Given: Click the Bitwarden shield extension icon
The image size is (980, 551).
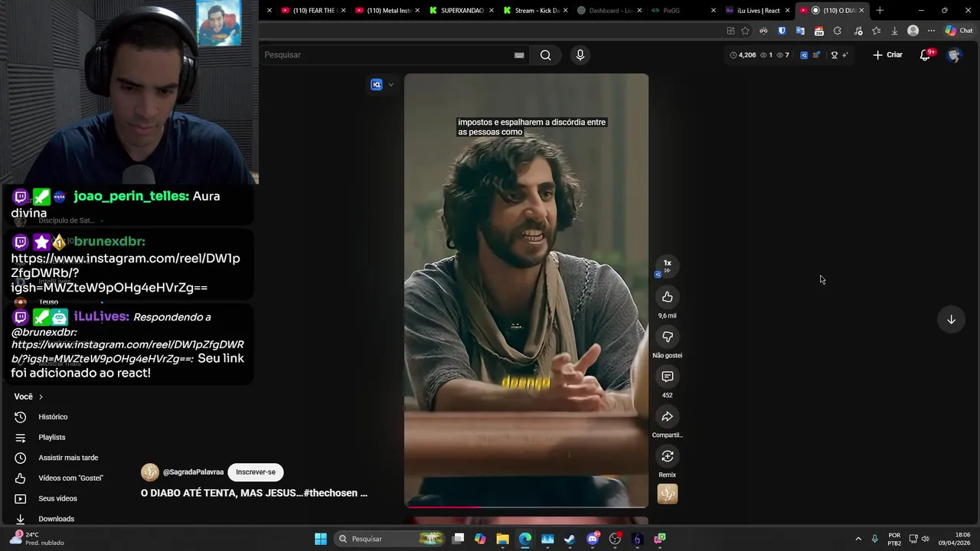Looking at the screenshot, I should [782, 31].
